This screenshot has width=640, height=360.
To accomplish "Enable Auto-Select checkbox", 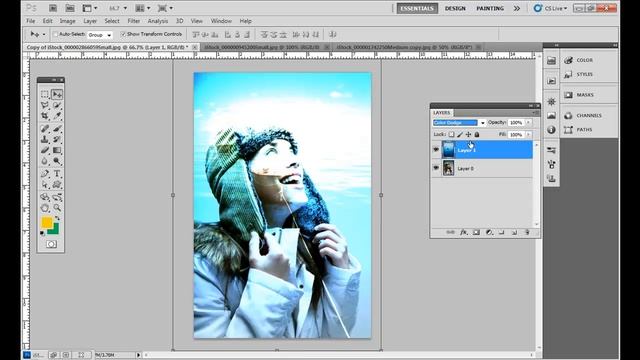I will (x=56, y=35).
